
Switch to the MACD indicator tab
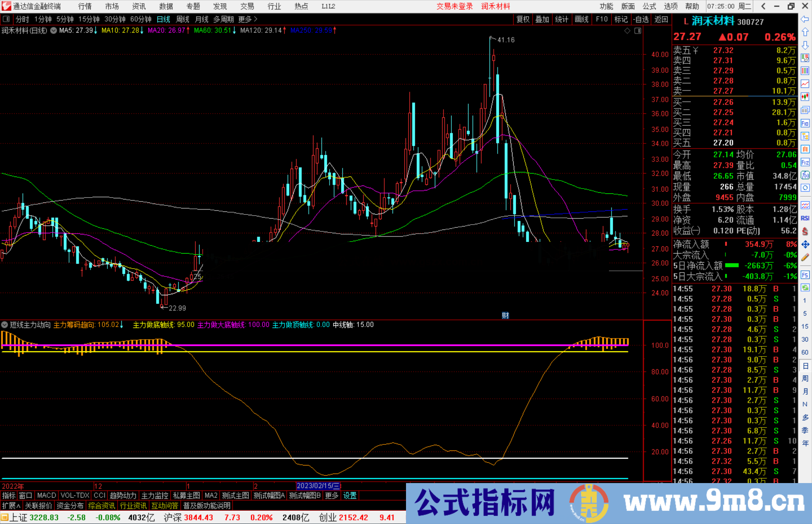click(x=46, y=495)
